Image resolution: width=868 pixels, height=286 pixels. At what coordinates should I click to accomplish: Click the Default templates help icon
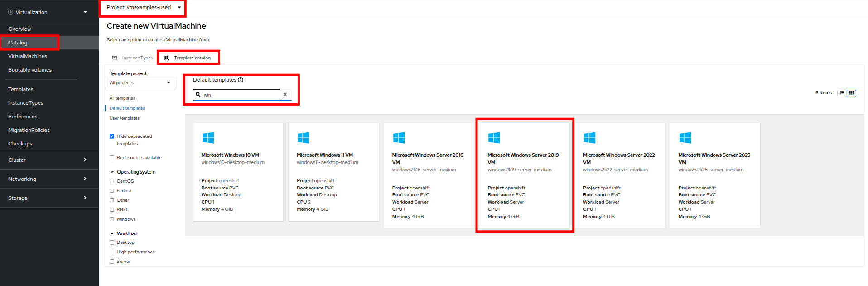pos(241,80)
